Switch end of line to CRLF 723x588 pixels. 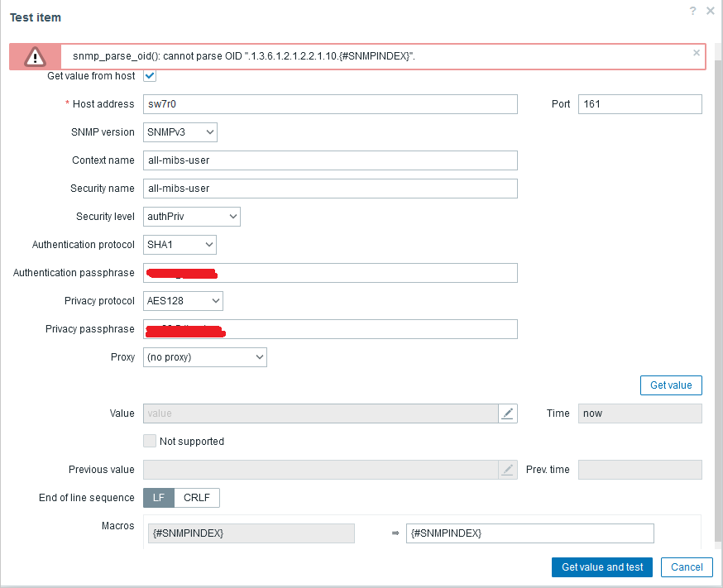click(x=197, y=498)
